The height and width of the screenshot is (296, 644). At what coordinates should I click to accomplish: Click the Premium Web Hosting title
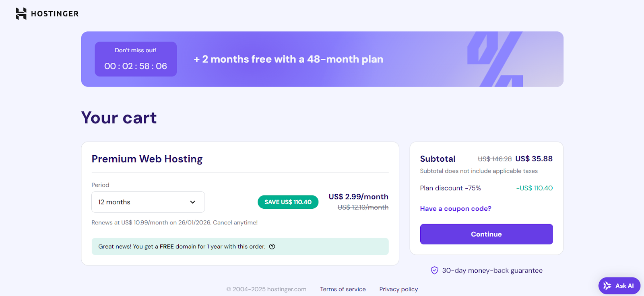tap(147, 159)
